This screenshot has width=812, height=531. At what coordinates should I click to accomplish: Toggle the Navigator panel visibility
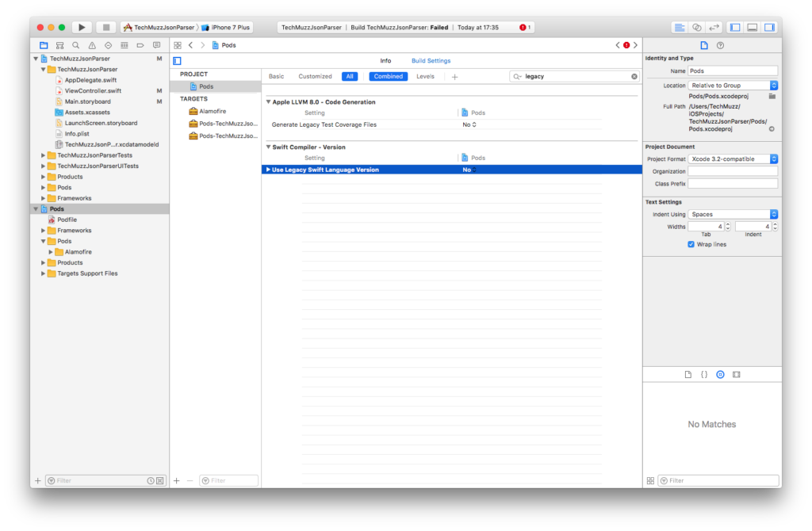pyautogui.click(x=735, y=28)
